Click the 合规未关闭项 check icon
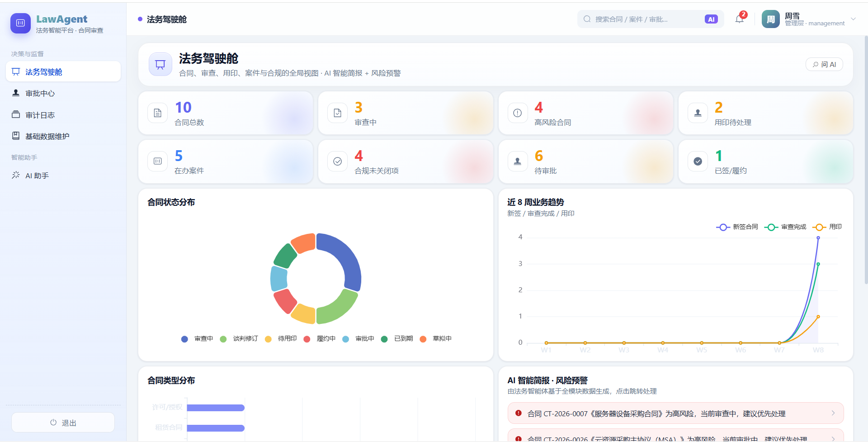Viewport: 868px width, 442px height. pos(338,161)
